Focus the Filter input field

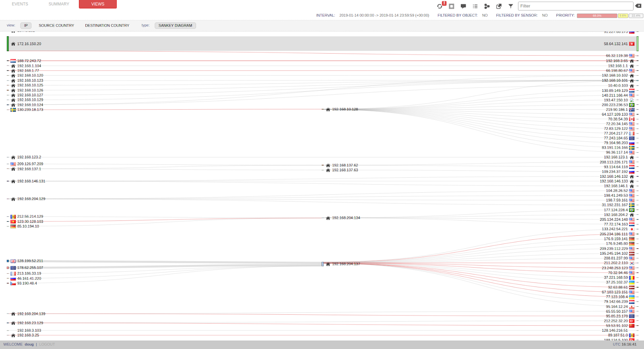pyautogui.click(x=576, y=6)
